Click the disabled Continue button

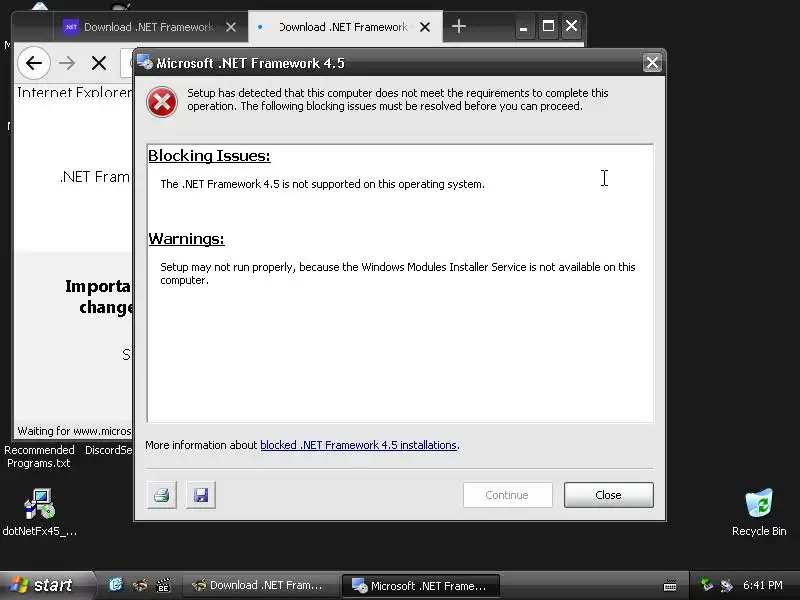coord(507,495)
